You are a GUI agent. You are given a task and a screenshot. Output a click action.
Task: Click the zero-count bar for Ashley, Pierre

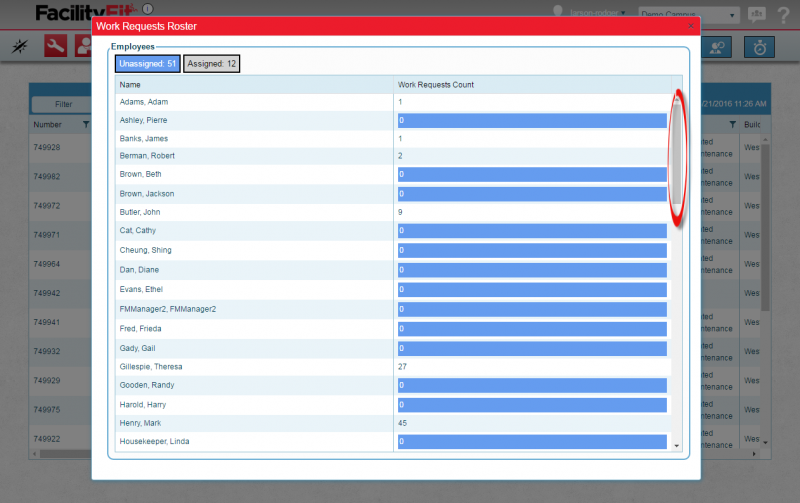point(532,120)
